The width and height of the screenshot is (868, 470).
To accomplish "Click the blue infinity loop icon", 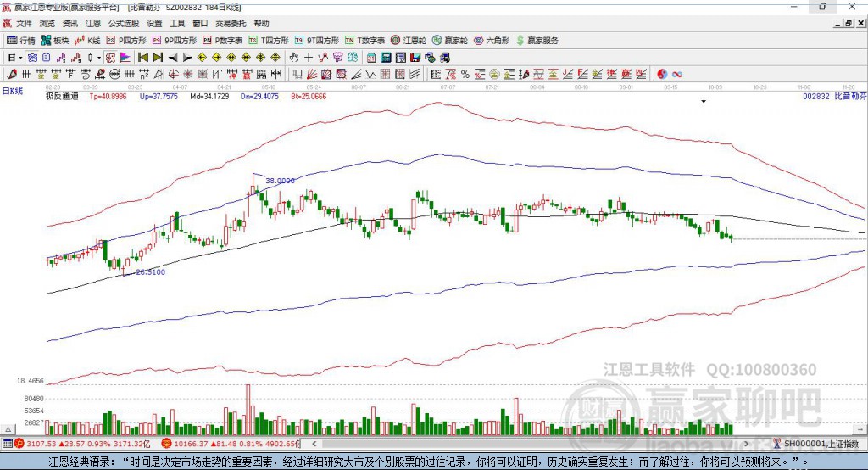I will 677,75.
